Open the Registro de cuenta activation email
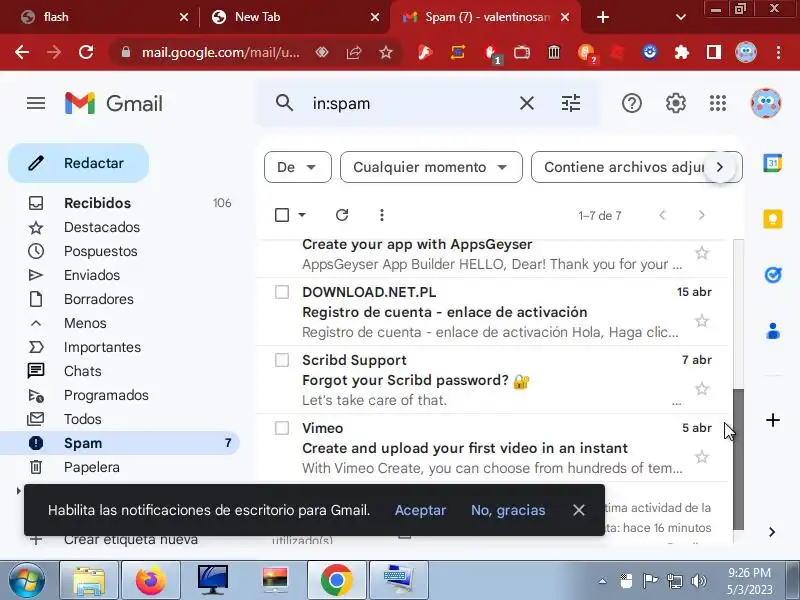The height and width of the screenshot is (600, 800). pos(492,312)
